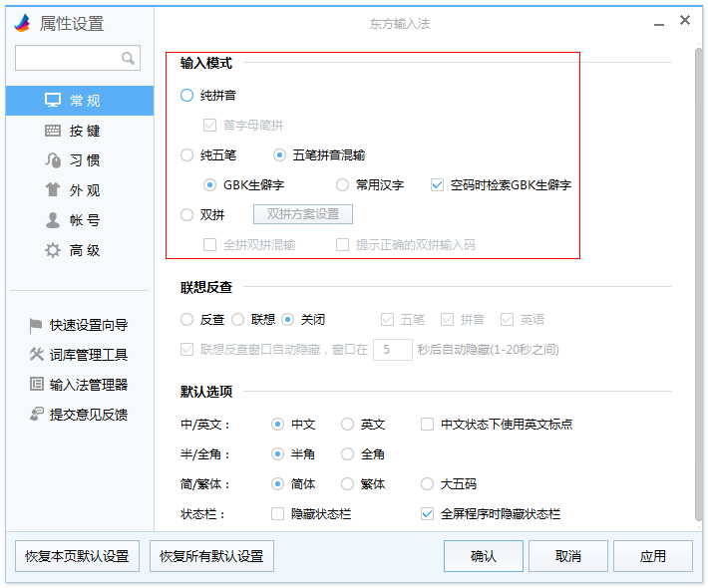708x588 pixels.
Task: Select 全角 width option
Action: tap(347, 454)
